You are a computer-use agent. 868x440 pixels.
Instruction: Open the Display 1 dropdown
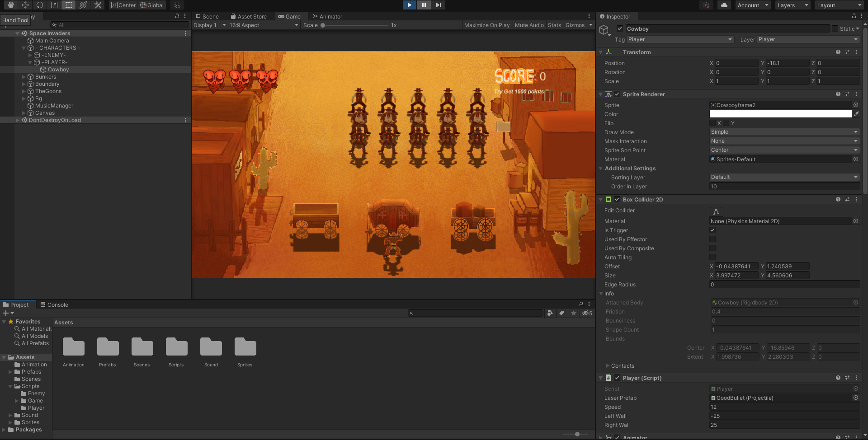click(x=209, y=25)
